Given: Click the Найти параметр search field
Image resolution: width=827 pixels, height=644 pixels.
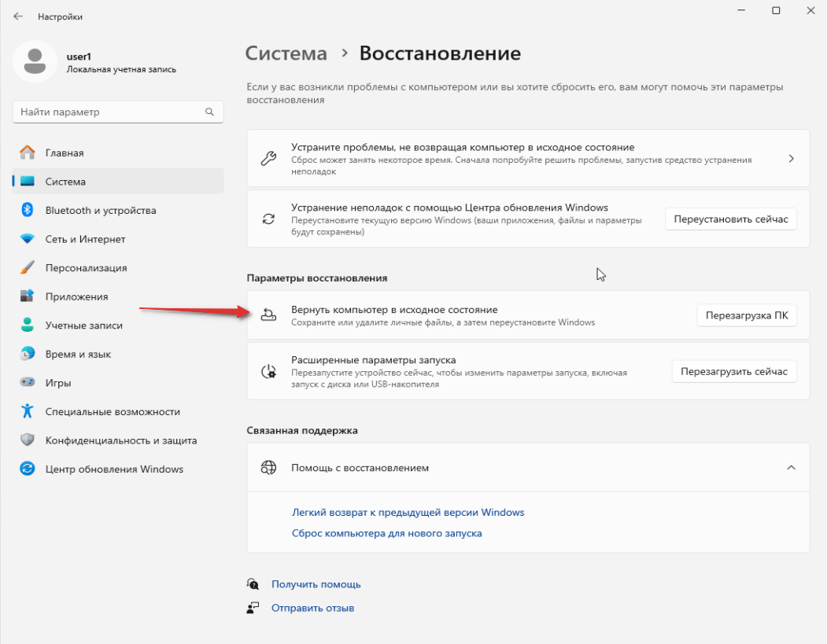Looking at the screenshot, I should 118,112.
